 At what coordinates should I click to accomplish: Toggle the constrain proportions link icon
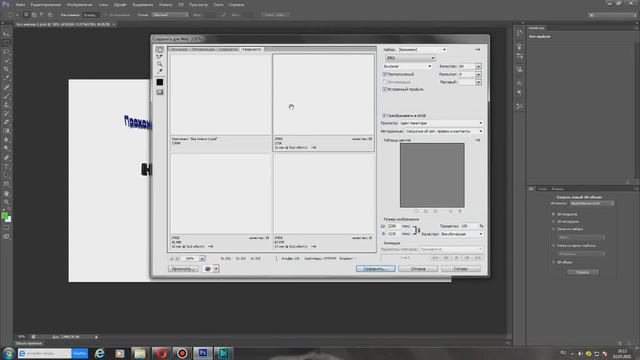coord(416,230)
